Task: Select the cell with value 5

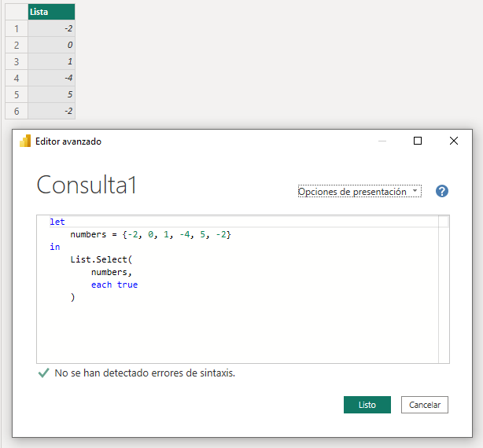Action: [51, 94]
